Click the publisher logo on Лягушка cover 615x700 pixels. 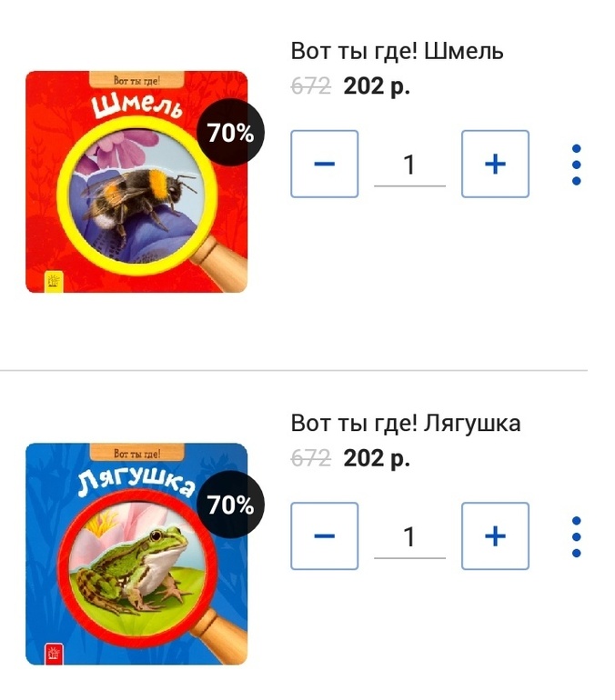coord(54,653)
